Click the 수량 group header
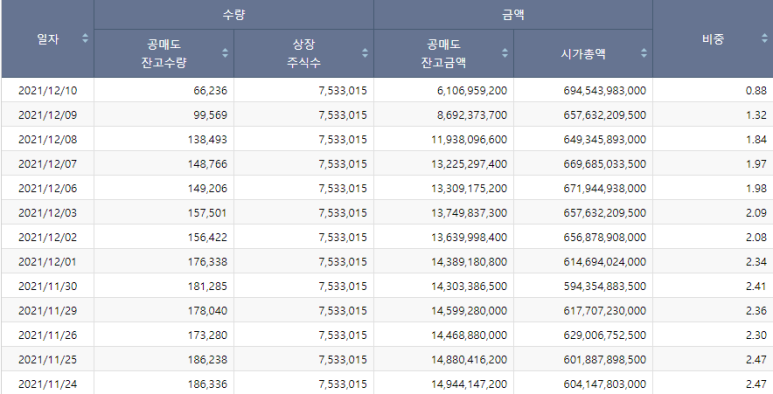Screen dimensions: 773x394 pyautogui.click(x=234, y=15)
